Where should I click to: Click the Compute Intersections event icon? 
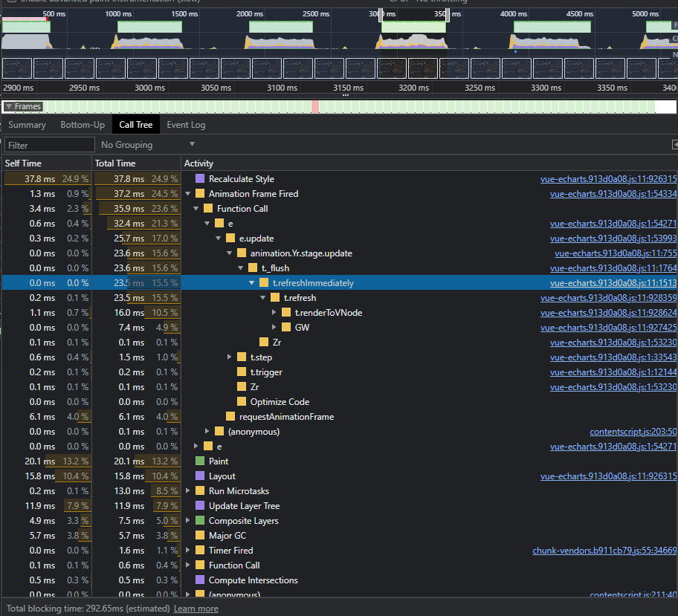pyautogui.click(x=199, y=580)
